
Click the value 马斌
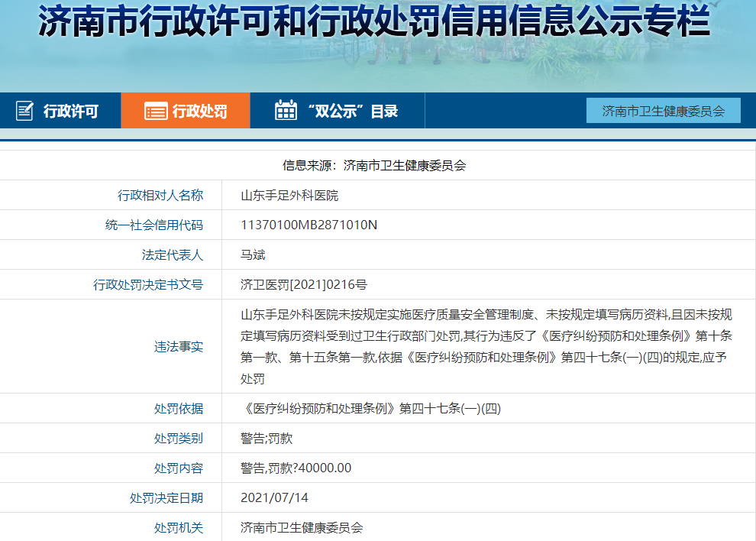tap(253, 254)
